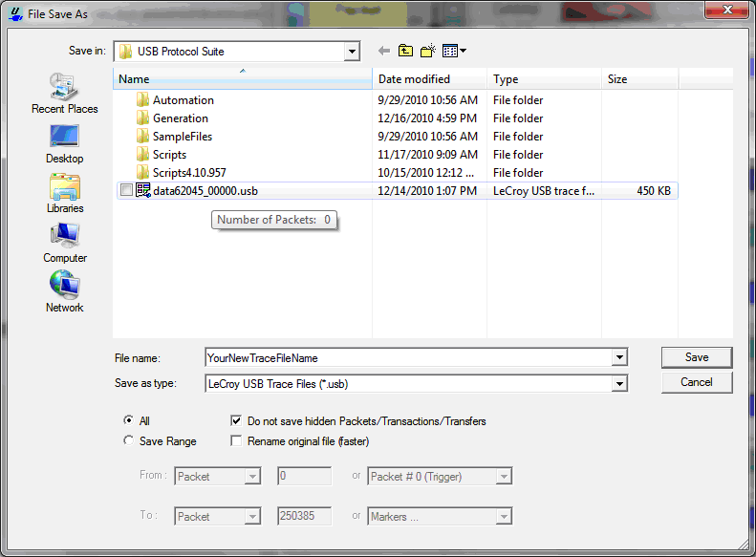Screen dimensions: 756x557
Task: Go to Desktop in the places bar
Action: [x=64, y=144]
